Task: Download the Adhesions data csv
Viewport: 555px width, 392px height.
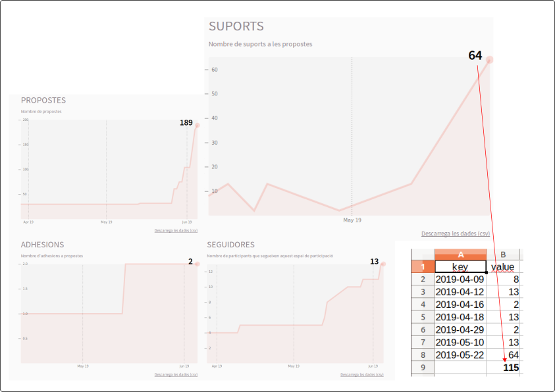Action: 176,374
